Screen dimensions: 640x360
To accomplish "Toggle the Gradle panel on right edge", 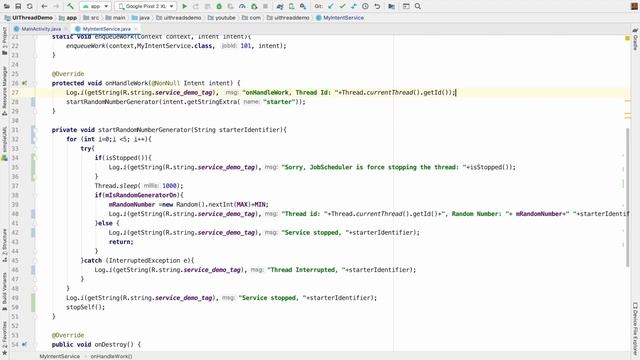I will 636,39.
